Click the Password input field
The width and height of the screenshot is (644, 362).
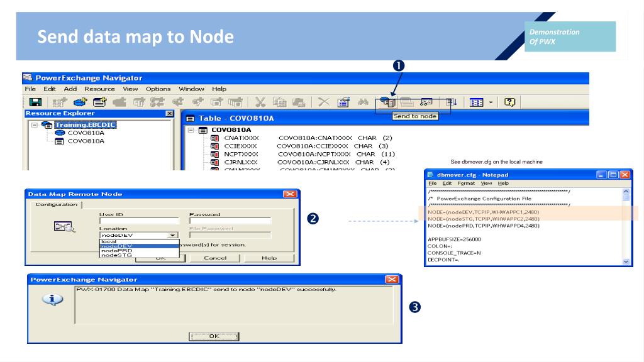(230, 221)
